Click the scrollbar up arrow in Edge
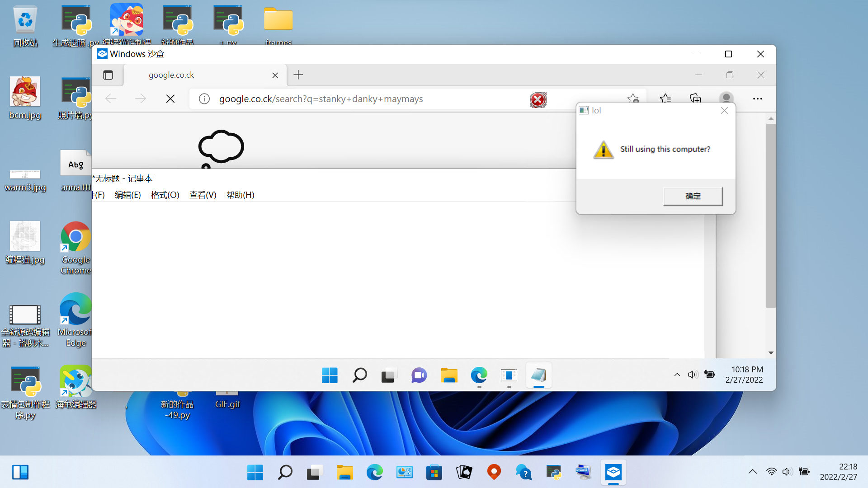 tap(771, 118)
